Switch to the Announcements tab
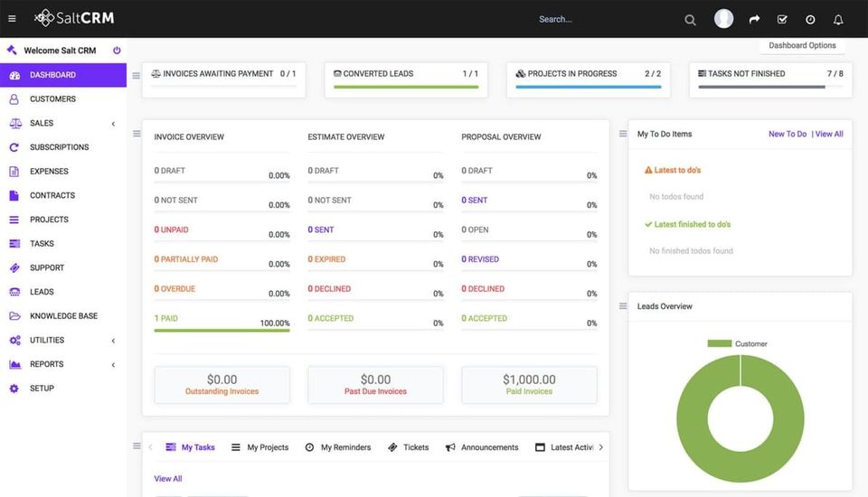Screen dimensions: 868x497 [482, 447]
